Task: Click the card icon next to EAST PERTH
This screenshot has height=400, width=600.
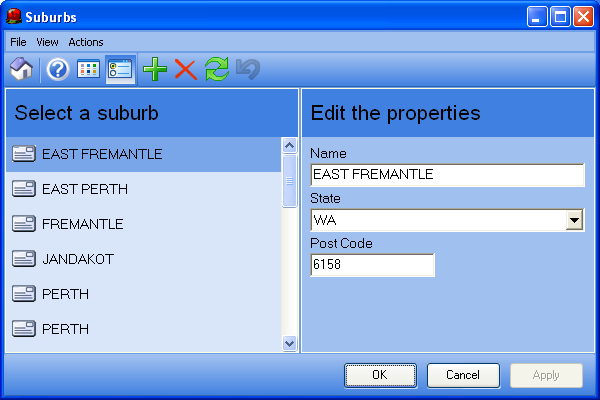Action: click(24, 189)
